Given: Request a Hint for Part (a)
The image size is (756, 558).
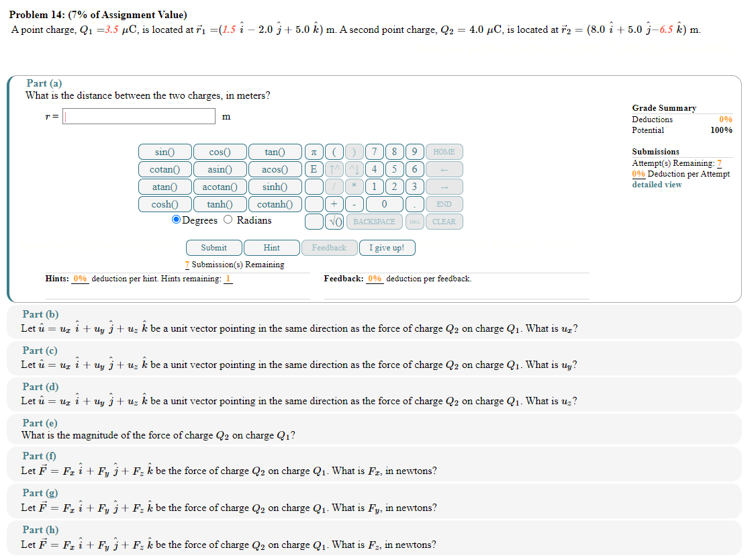Looking at the screenshot, I should pos(271,247).
